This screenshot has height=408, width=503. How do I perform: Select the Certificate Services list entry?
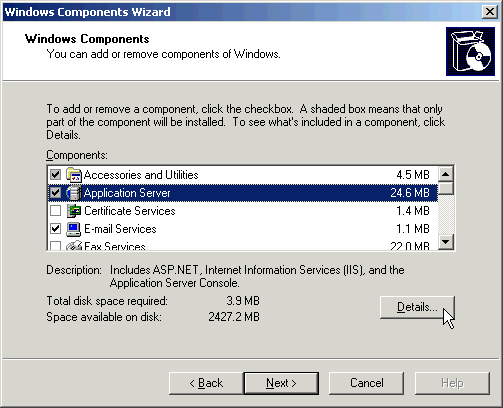243,211
